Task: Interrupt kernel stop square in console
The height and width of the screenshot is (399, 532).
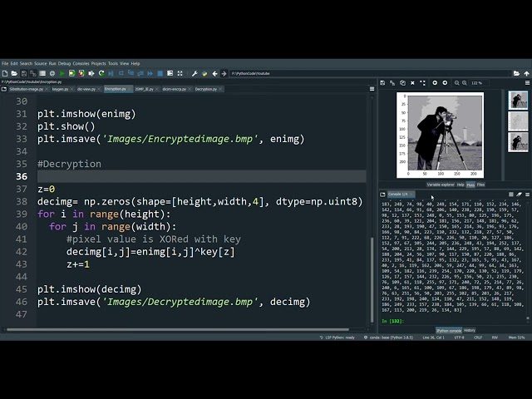Action: point(511,195)
